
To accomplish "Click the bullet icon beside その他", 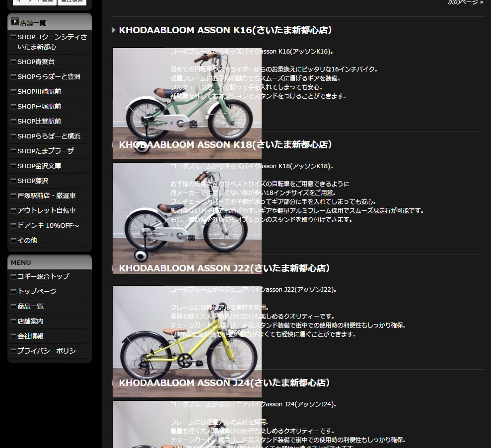I will 13,240.
